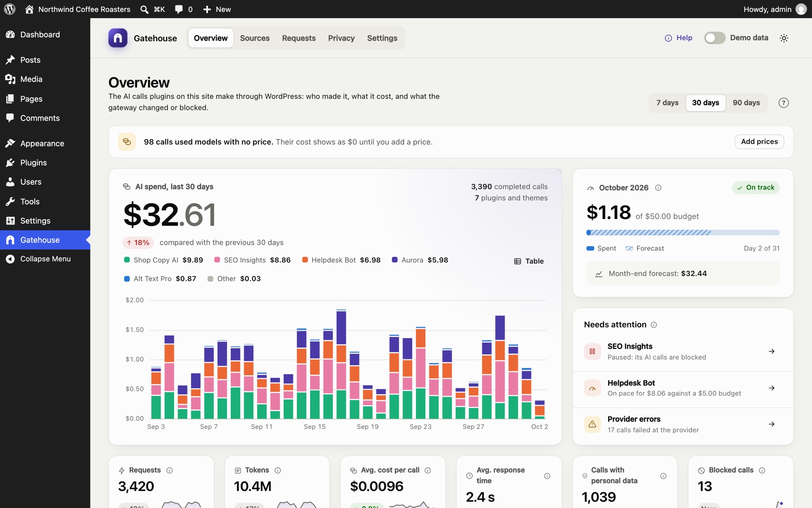Screen dimensions: 812x508
Task: Open WordPress Settings in the sidebar
Action: tap(45, 220)
